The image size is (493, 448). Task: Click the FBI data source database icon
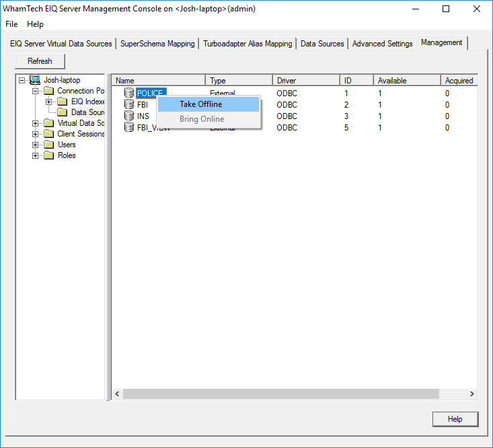coord(129,105)
